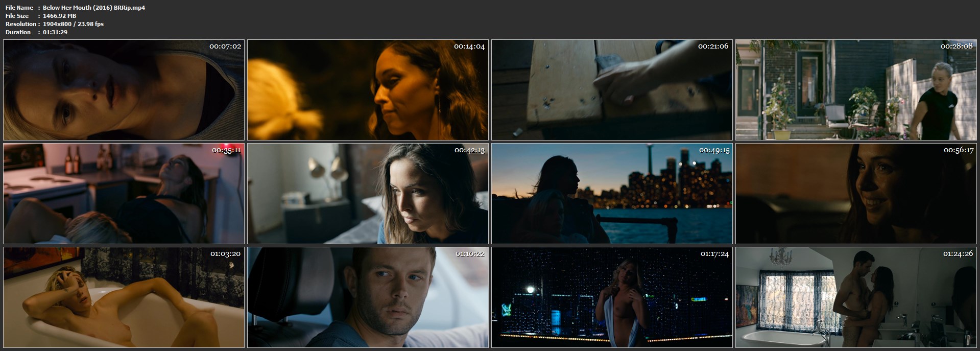The image size is (980, 351).
Task: Select the thumbnail at timestamp 00:21:06
Action: tap(612, 90)
